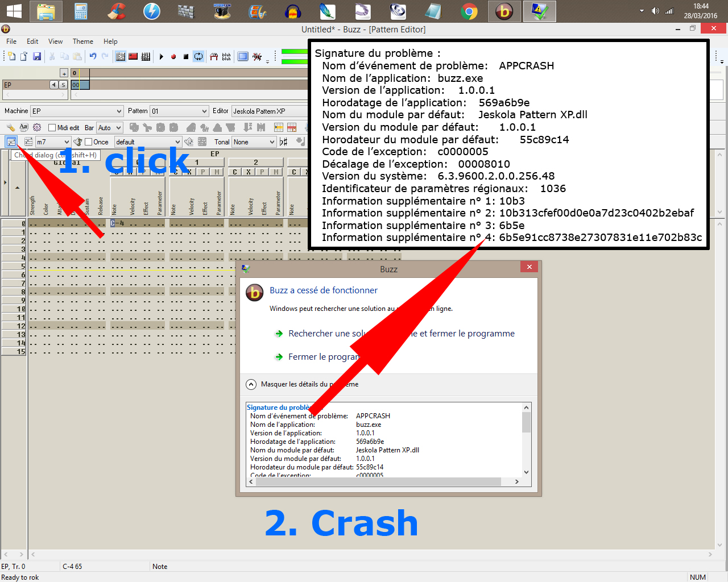
Task: Expand the Pattern 01 dropdown
Action: tap(179, 111)
